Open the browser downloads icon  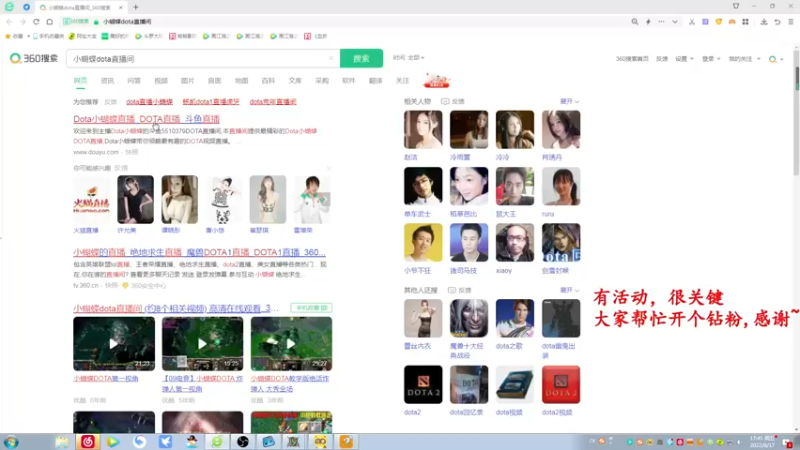(764, 22)
